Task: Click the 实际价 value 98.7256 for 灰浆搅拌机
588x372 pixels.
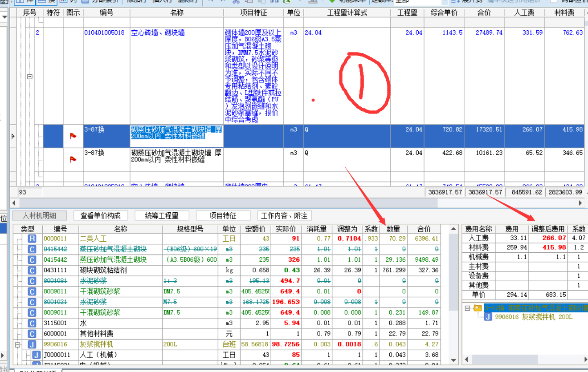Action: pos(286,344)
